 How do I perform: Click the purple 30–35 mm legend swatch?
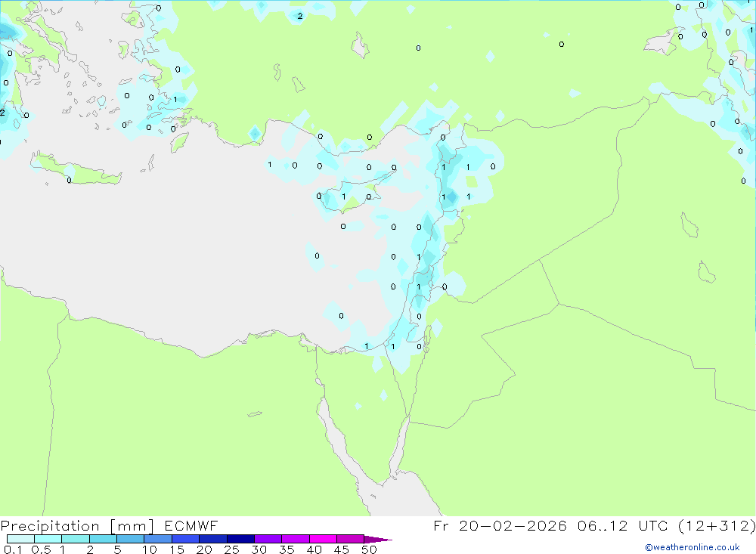(x=268, y=539)
